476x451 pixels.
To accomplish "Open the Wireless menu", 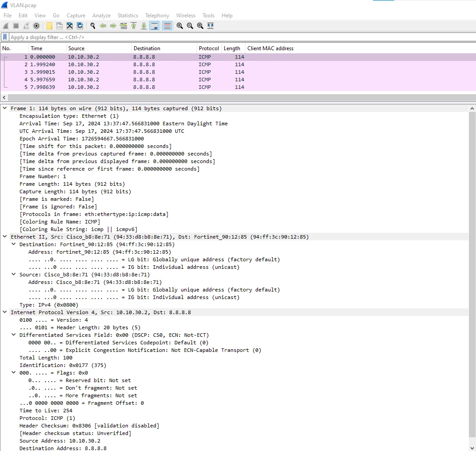I will pos(186,16).
